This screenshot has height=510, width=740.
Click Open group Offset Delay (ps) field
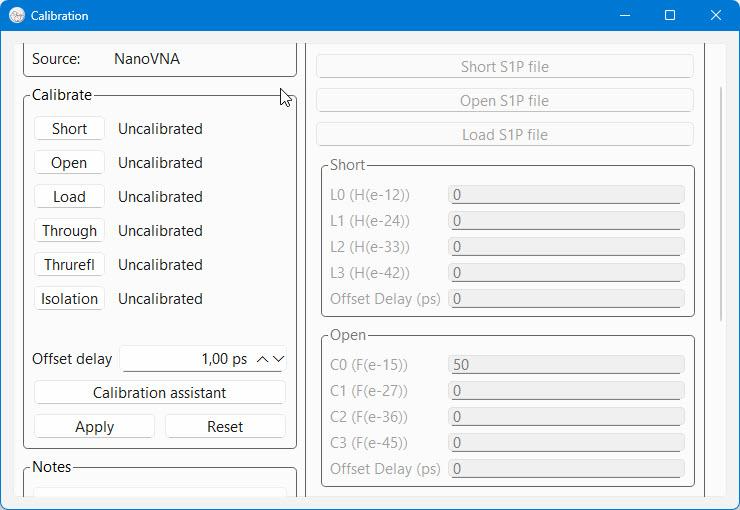click(x=566, y=468)
